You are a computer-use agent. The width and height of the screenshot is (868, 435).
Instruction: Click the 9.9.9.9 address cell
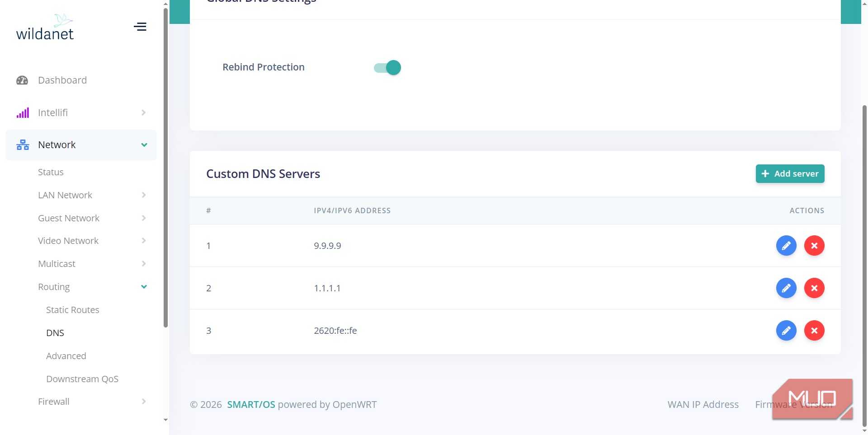pyautogui.click(x=327, y=246)
